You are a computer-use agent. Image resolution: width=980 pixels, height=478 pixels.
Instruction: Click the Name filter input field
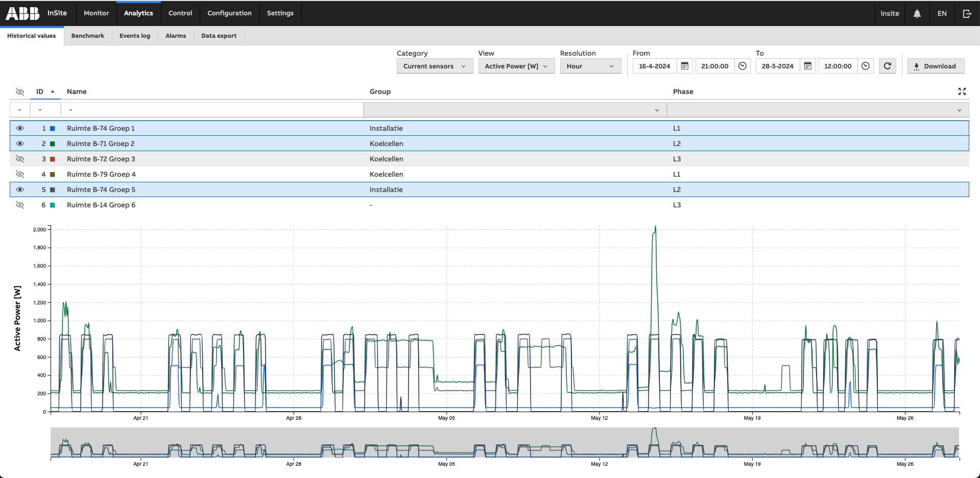coord(212,110)
